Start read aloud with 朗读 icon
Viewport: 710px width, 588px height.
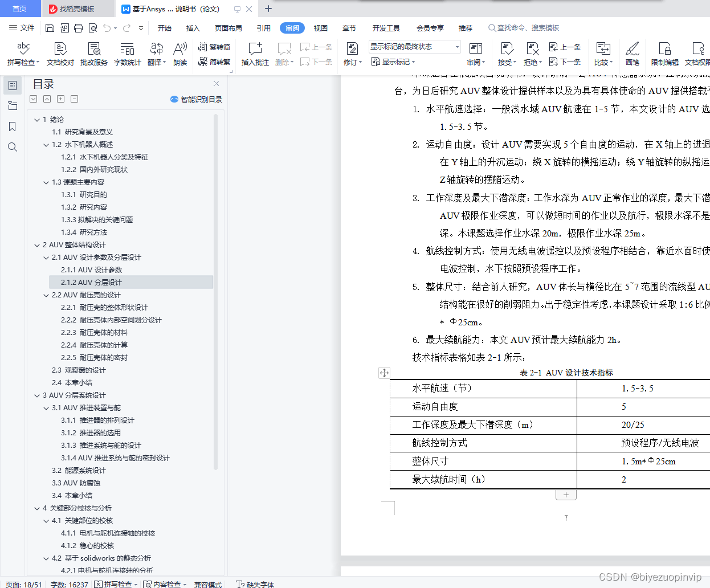180,54
